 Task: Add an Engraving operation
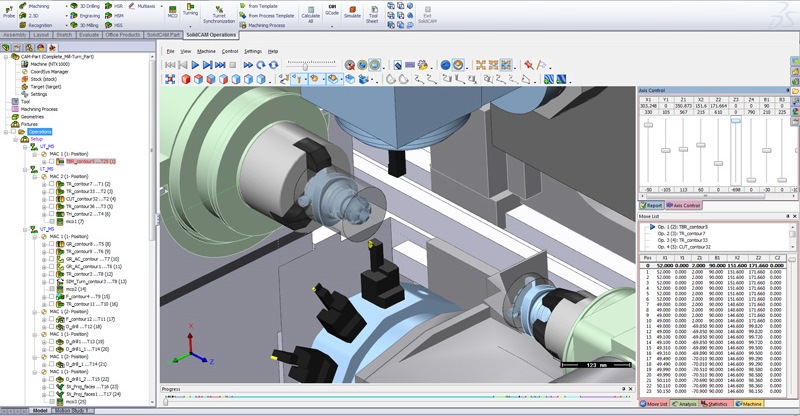(x=85, y=16)
